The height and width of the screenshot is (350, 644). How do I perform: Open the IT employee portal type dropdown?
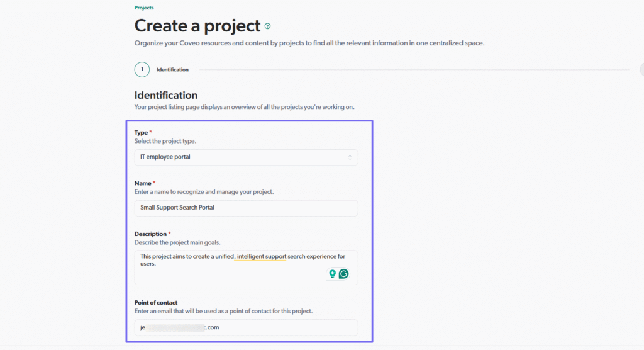coord(246,157)
